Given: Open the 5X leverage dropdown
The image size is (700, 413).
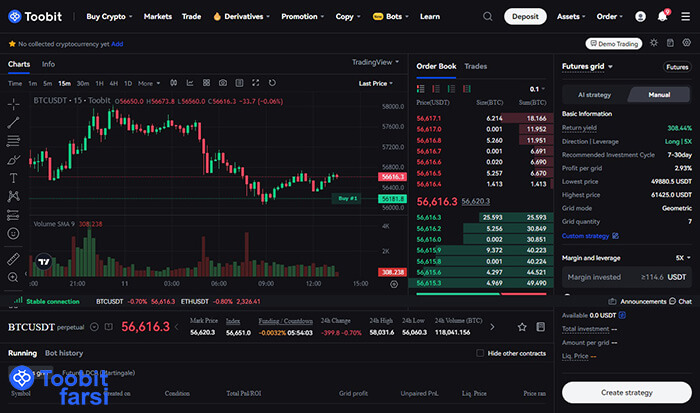Looking at the screenshot, I should (682, 257).
